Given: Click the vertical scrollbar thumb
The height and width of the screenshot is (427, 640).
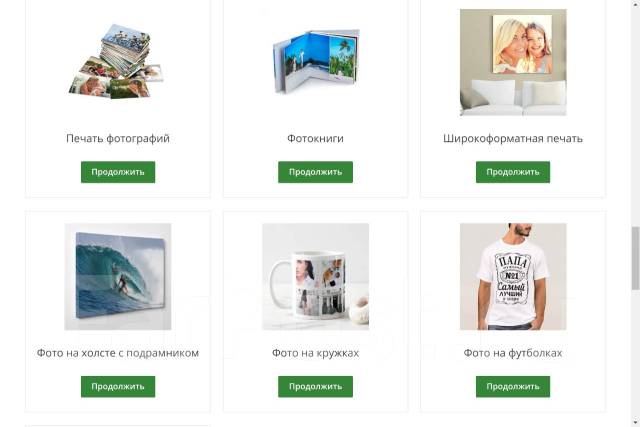Looking at the screenshot, I should click(x=636, y=258).
